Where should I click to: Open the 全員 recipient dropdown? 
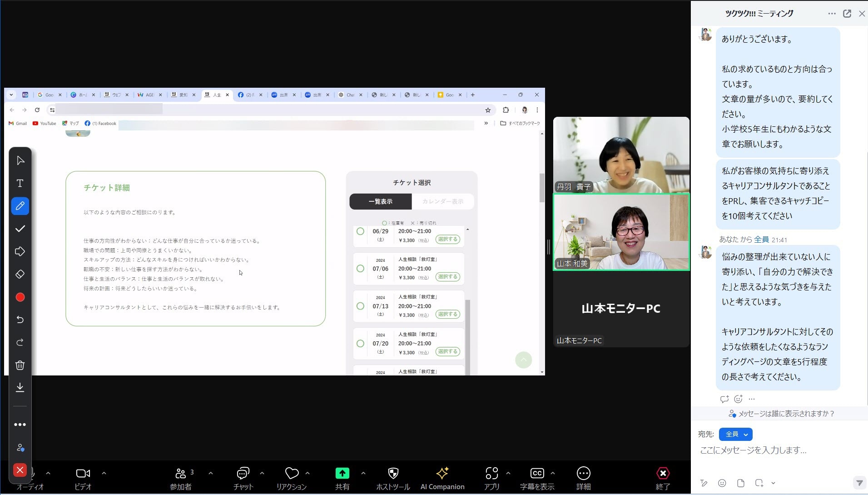735,434
